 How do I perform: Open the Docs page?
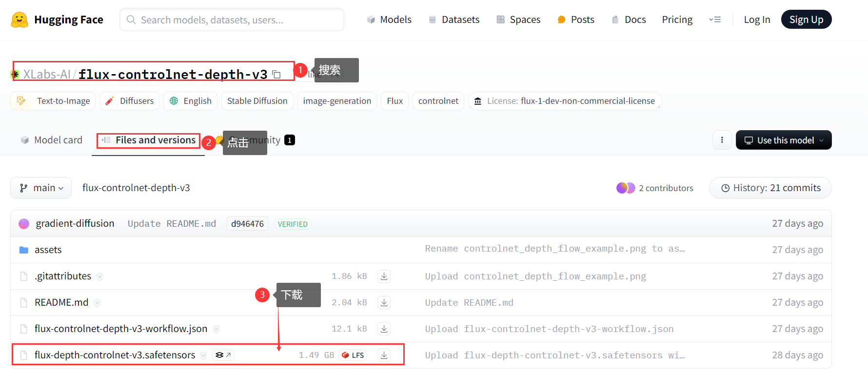[x=629, y=20]
